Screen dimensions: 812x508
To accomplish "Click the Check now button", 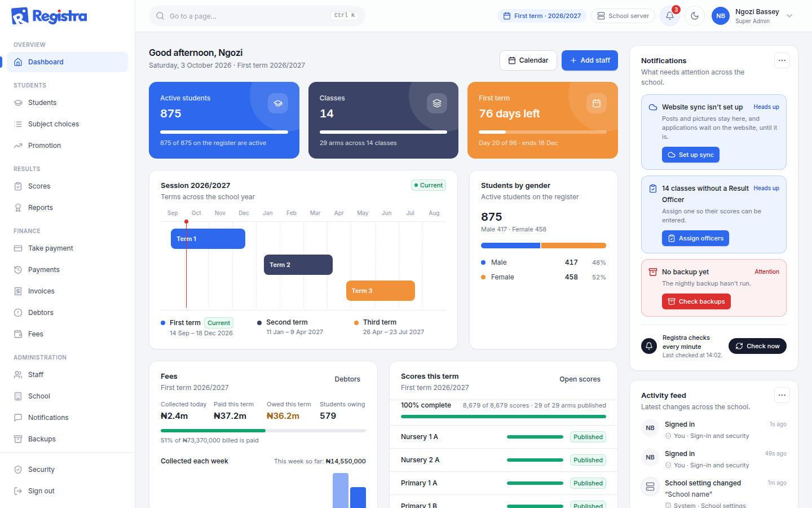I will (757, 346).
